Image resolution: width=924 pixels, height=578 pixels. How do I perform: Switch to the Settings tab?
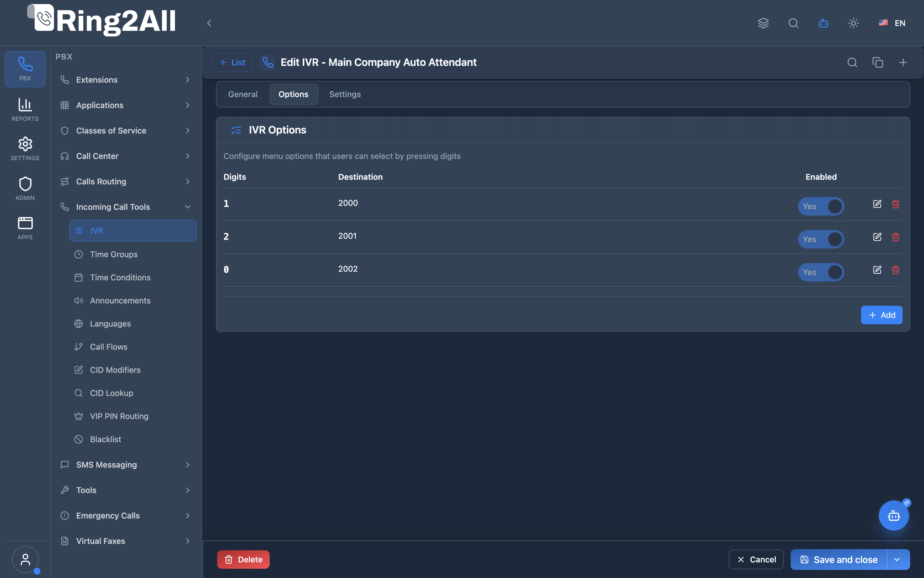point(345,94)
